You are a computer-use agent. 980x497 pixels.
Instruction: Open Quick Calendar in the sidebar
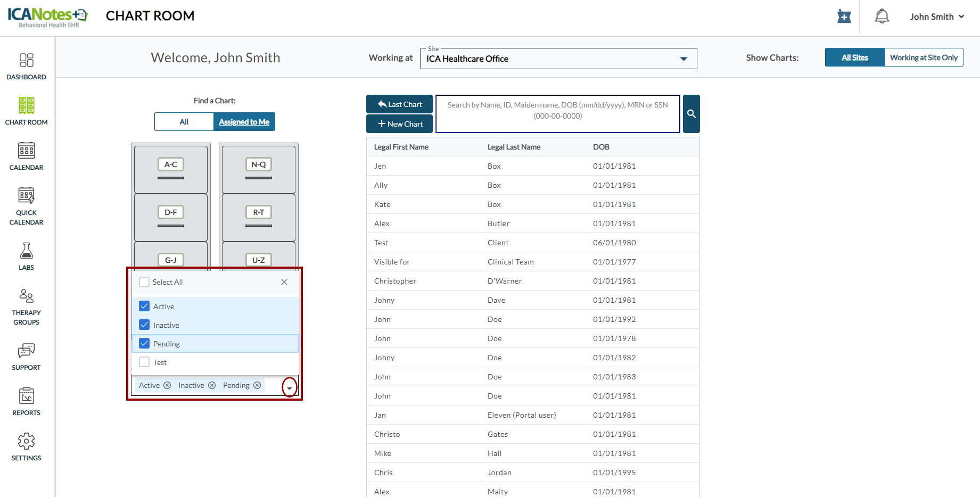[x=26, y=206]
